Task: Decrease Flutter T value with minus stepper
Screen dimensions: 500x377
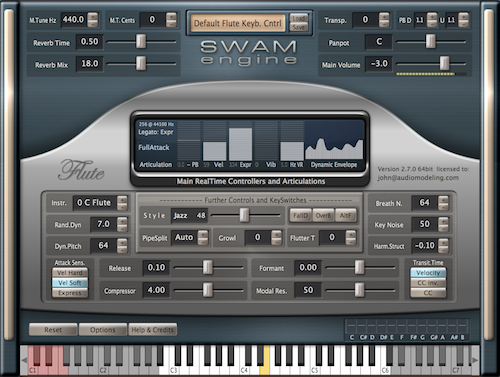Action: [351, 241]
